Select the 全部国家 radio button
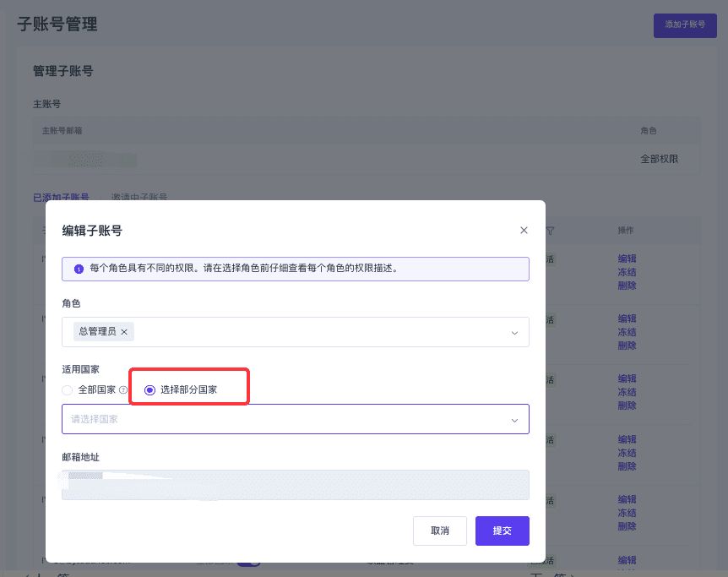 pyautogui.click(x=67, y=390)
